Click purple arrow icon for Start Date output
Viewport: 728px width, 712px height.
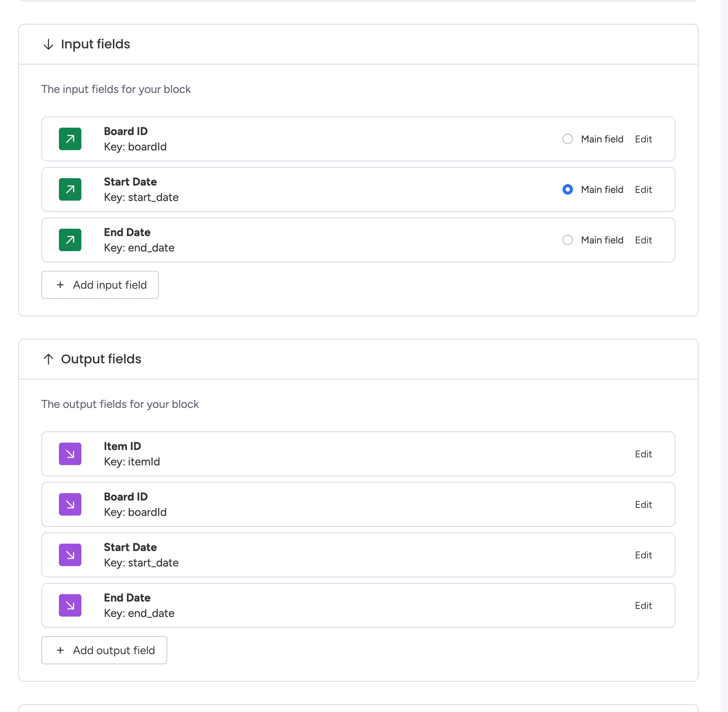pyautogui.click(x=70, y=555)
